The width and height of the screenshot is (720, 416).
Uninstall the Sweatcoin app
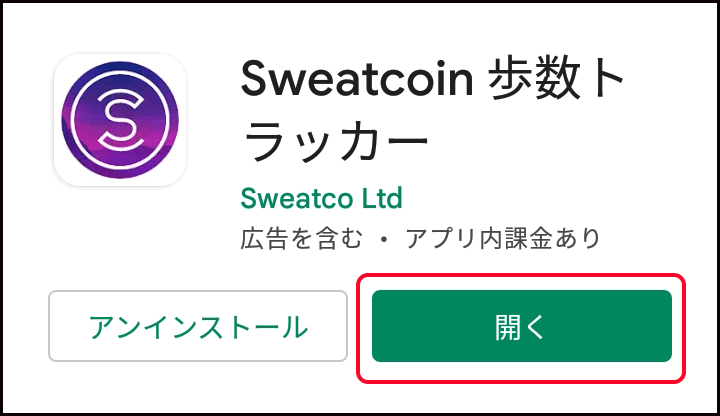point(198,326)
